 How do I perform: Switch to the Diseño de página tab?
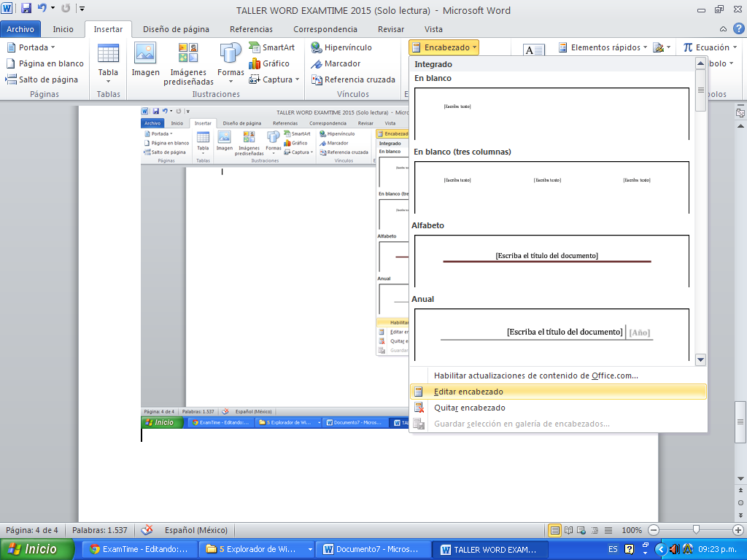pos(176,29)
